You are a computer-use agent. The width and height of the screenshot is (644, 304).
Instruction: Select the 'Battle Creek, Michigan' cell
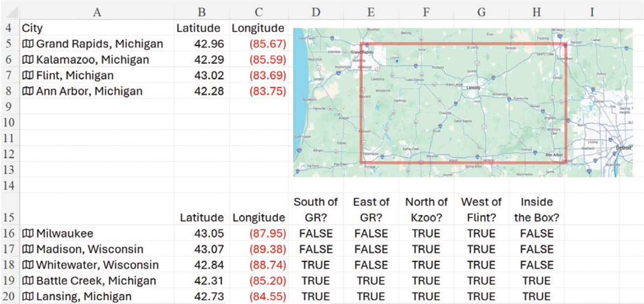pos(97,281)
